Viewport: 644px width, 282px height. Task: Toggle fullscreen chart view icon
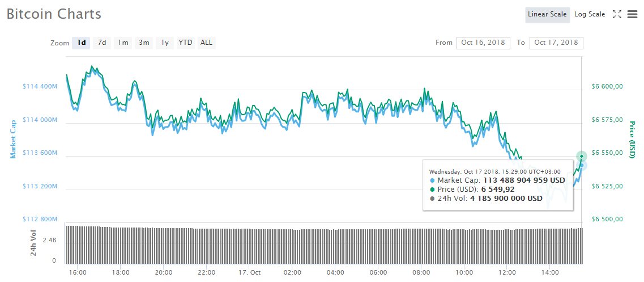(616, 14)
